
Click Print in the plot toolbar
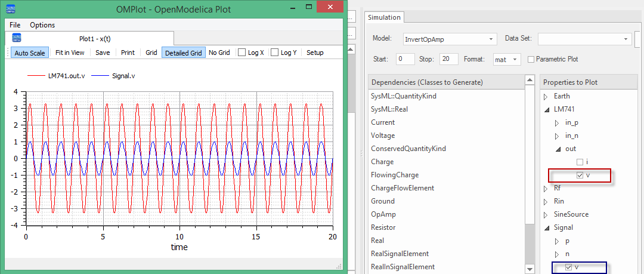(x=128, y=53)
